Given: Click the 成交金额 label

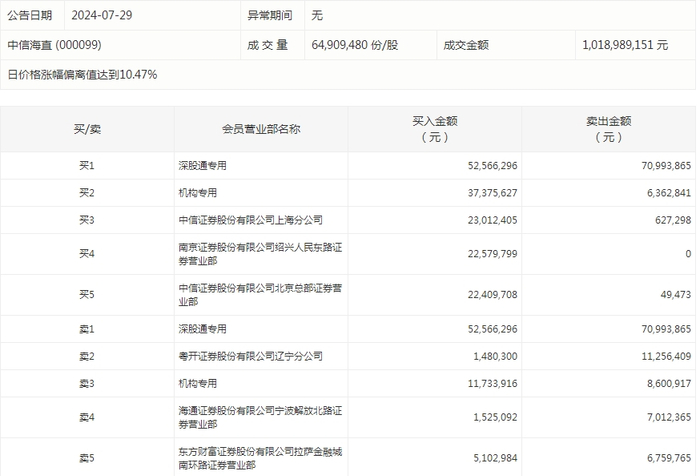Looking at the screenshot, I should (466, 45).
